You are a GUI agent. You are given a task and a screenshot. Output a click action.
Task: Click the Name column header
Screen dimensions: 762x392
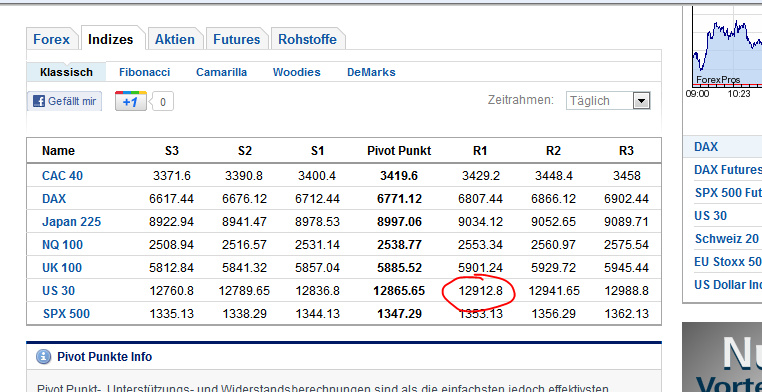pos(58,151)
